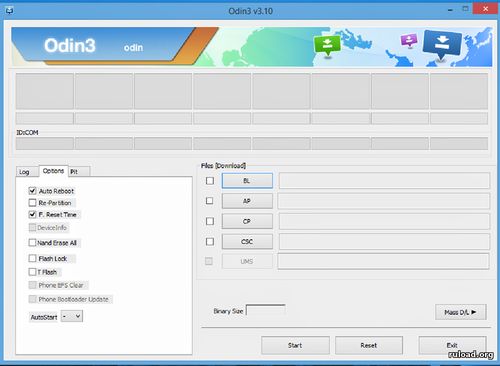This screenshot has height=366, width=500.
Task: Check the Flash Lock option
Action: click(32, 258)
